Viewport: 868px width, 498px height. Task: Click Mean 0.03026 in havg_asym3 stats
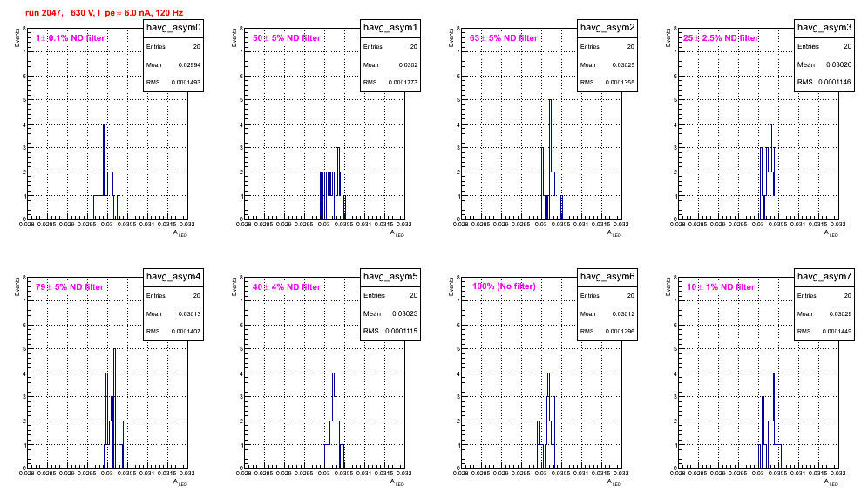(x=824, y=64)
